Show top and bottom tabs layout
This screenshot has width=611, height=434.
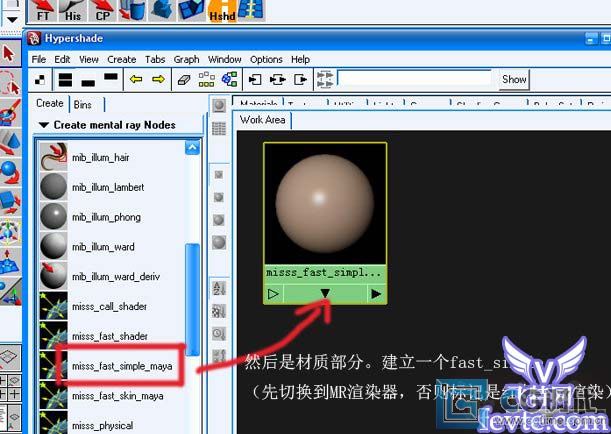click(x=65, y=79)
